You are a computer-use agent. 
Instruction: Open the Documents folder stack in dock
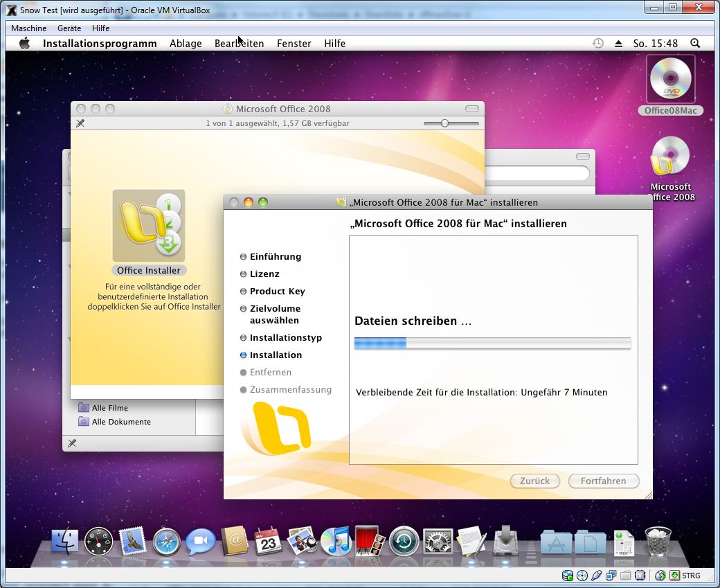point(590,542)
